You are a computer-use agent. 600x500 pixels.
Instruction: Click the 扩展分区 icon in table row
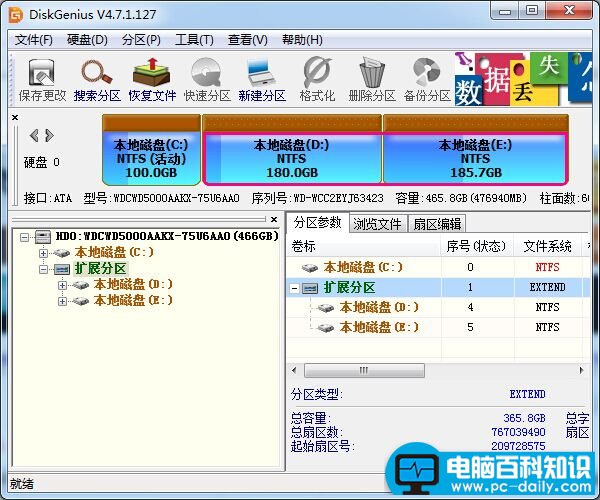coord(310,288)
